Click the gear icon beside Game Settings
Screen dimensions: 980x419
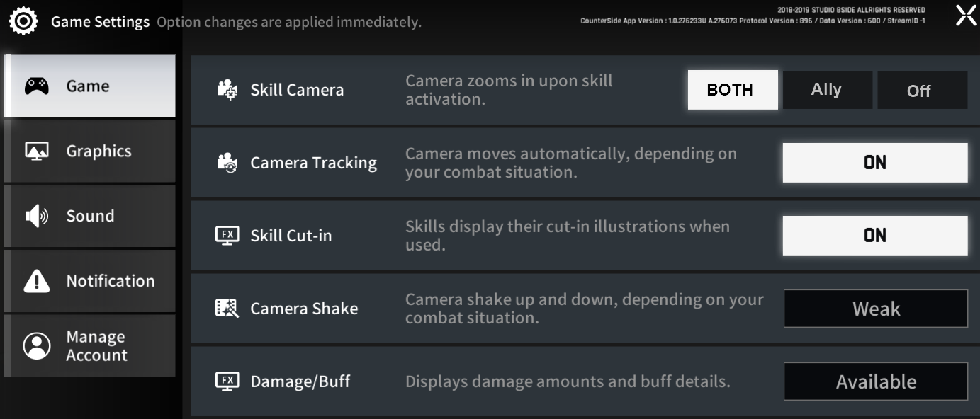pos(23,21)
